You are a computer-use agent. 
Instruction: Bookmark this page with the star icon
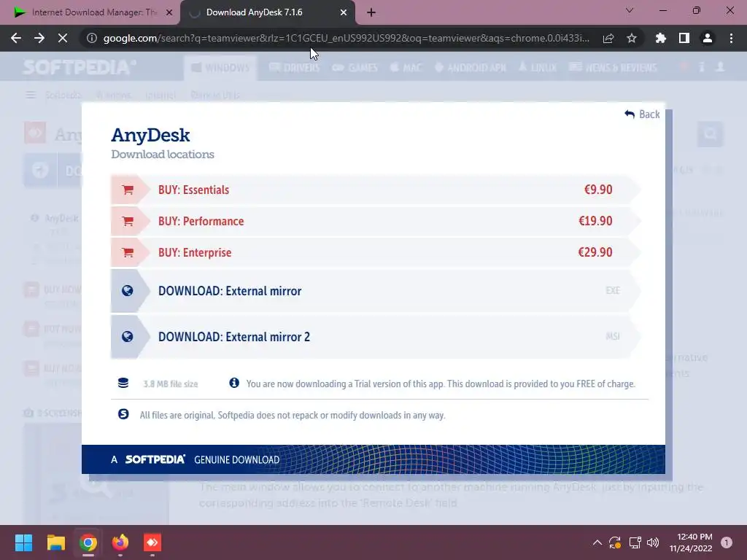(632, 38)
